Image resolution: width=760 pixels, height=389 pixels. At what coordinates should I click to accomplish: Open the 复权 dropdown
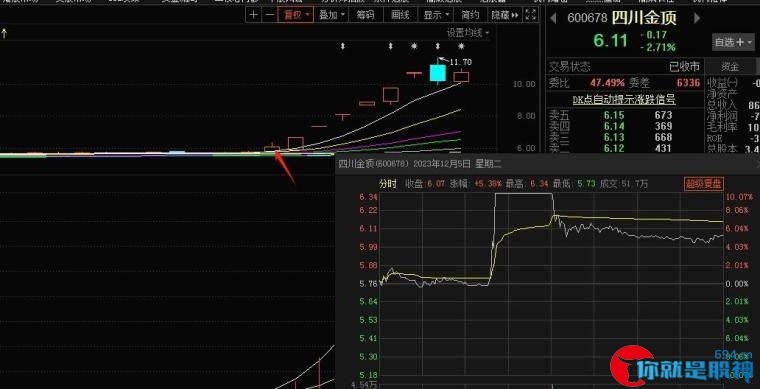pos(296,15)
